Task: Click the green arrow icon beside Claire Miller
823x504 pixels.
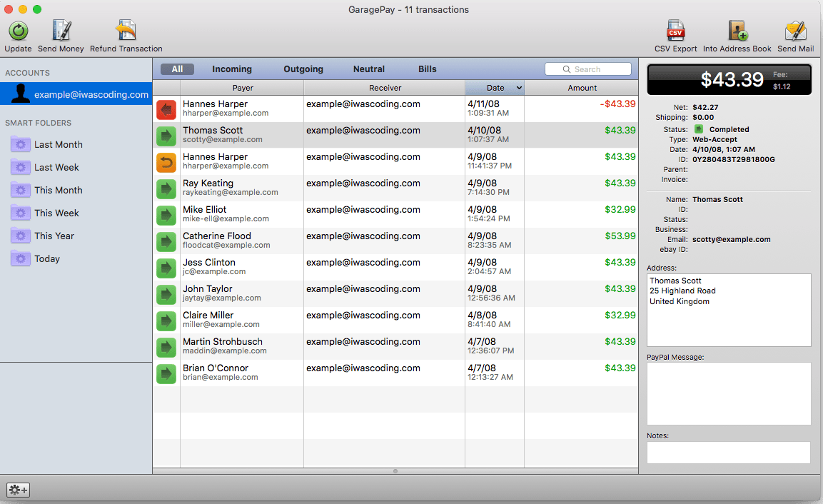Action: tap(166, 321)
